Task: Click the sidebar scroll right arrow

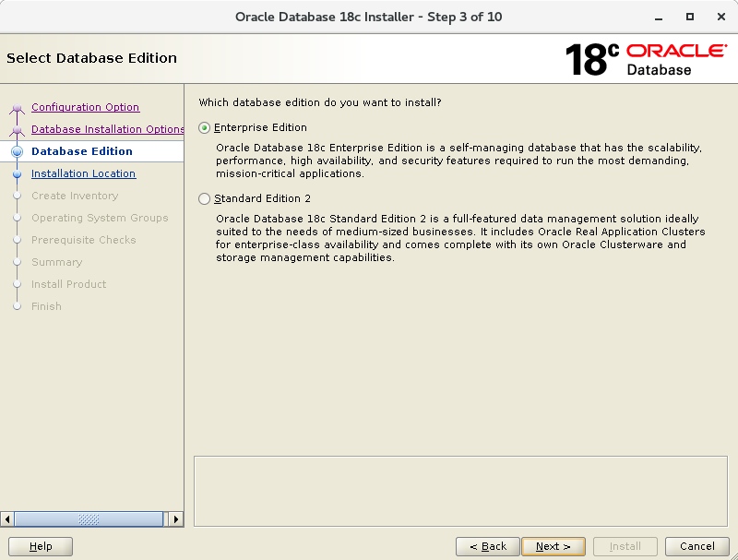Action: pyautogui.click(x=176, y=519)
